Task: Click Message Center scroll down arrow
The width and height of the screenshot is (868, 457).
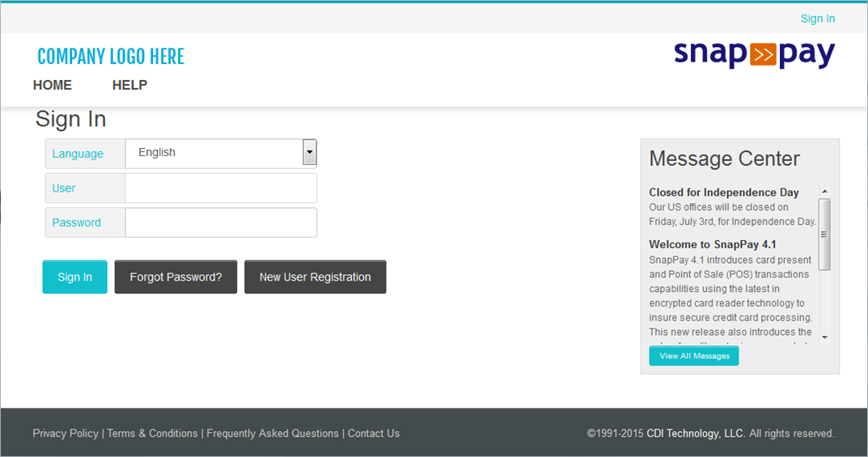Action: (x=824, y=336)
